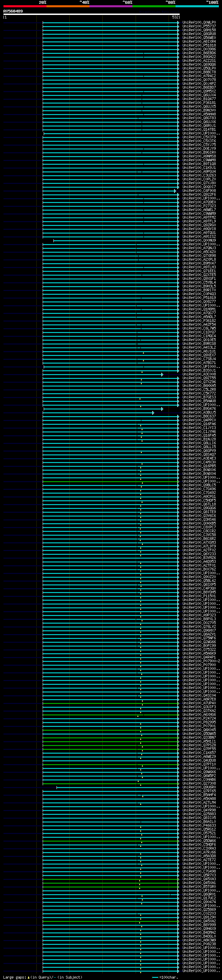This screenshot has width=222, height=980.
Task: Open hit UniRef100_Q9BLC5
Action: coord(199,485)
